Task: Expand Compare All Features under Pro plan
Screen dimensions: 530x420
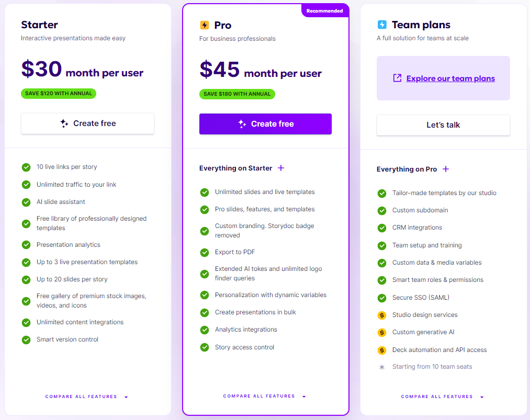Action: click(x=264, y=396)
